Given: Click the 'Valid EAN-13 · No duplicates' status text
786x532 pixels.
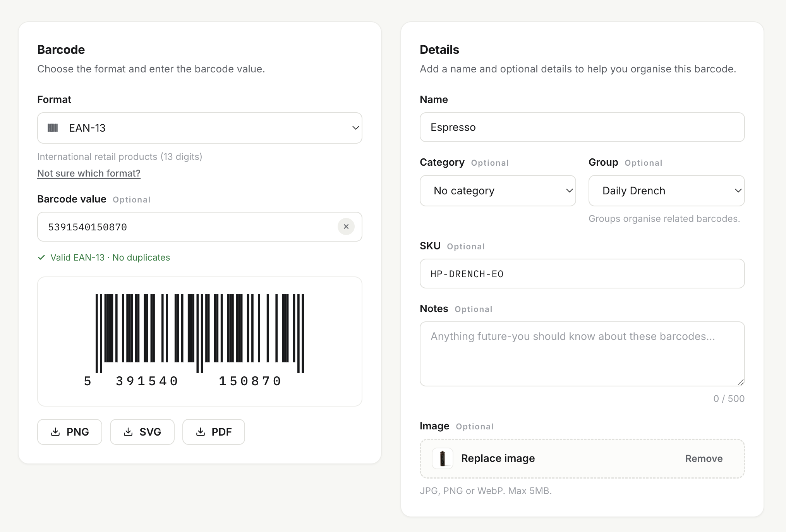Looking at the screenshot, I should [110, 257].
